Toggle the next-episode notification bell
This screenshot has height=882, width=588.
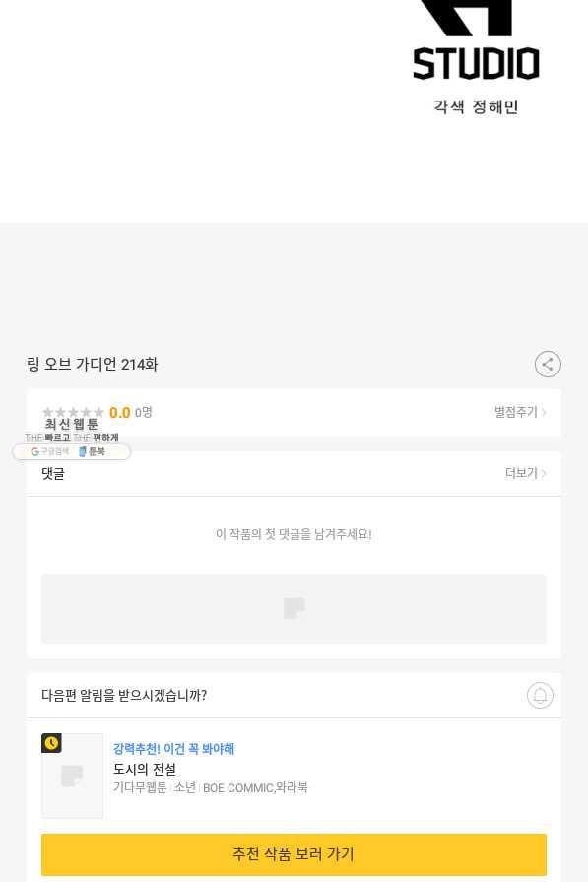click(x=540, y=695)
